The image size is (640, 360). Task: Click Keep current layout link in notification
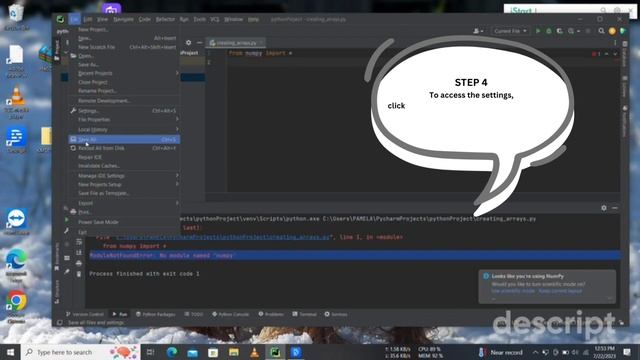560,291
